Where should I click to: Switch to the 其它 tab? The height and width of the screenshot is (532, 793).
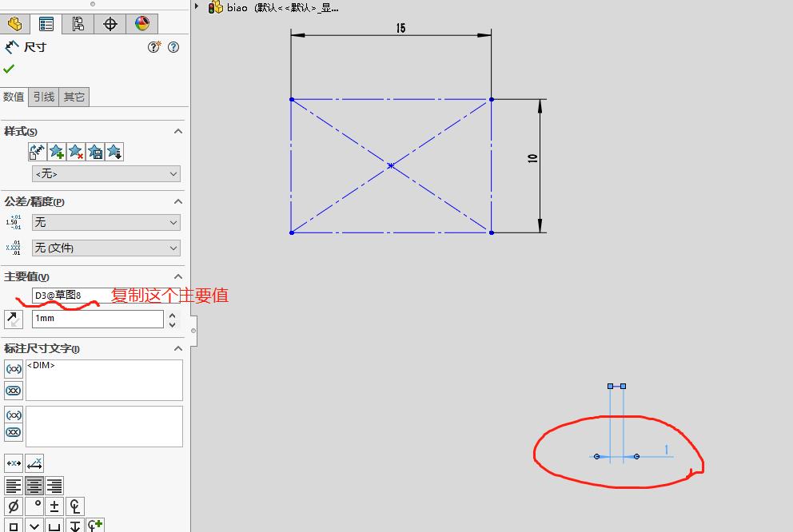tap(74, 97)
